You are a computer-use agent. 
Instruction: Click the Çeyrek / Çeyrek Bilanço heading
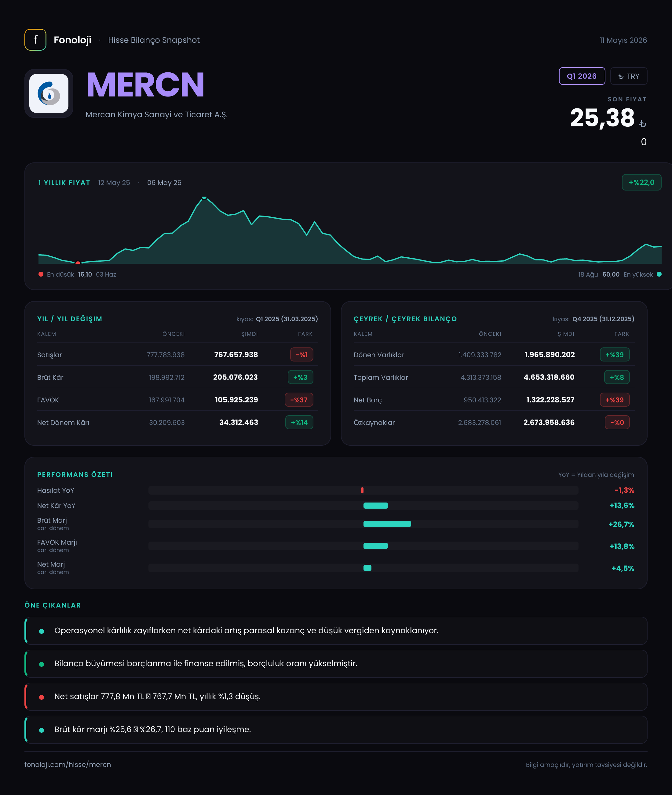click(x=405, y=319)
